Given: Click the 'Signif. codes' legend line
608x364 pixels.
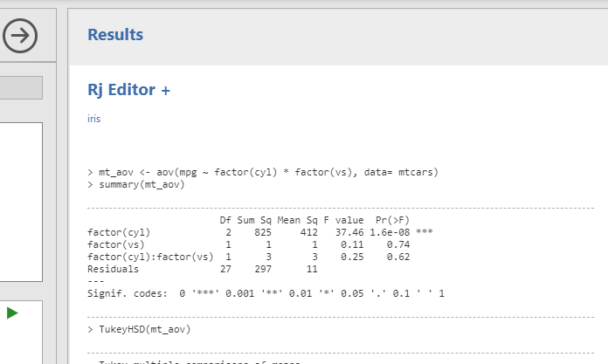Looking at the screenshot, I should pos(266,293).
